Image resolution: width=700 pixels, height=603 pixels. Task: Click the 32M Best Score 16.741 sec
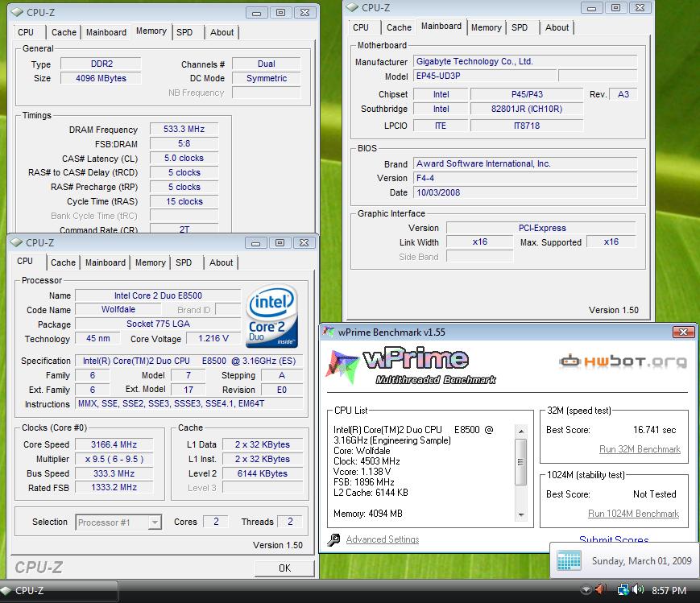654,430
